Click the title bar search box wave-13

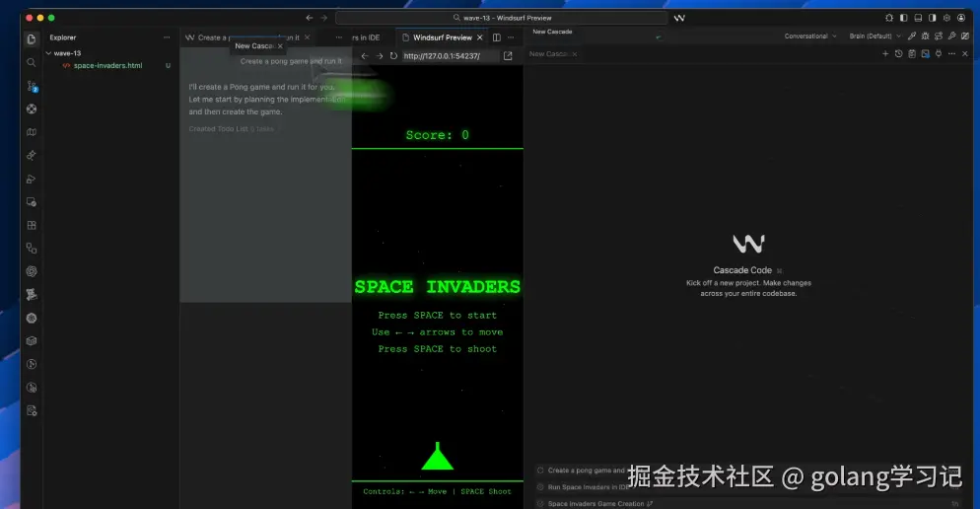pyautogui.click(x=501, y=18)
